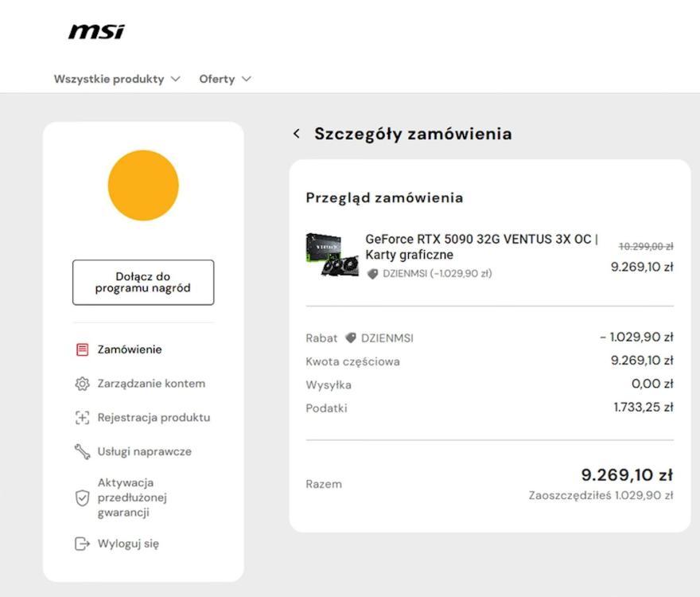The width and height of the screenshot is (700, 597).
Task: Click the RTX 5090 product thumbnail
Action: [332, 255]
